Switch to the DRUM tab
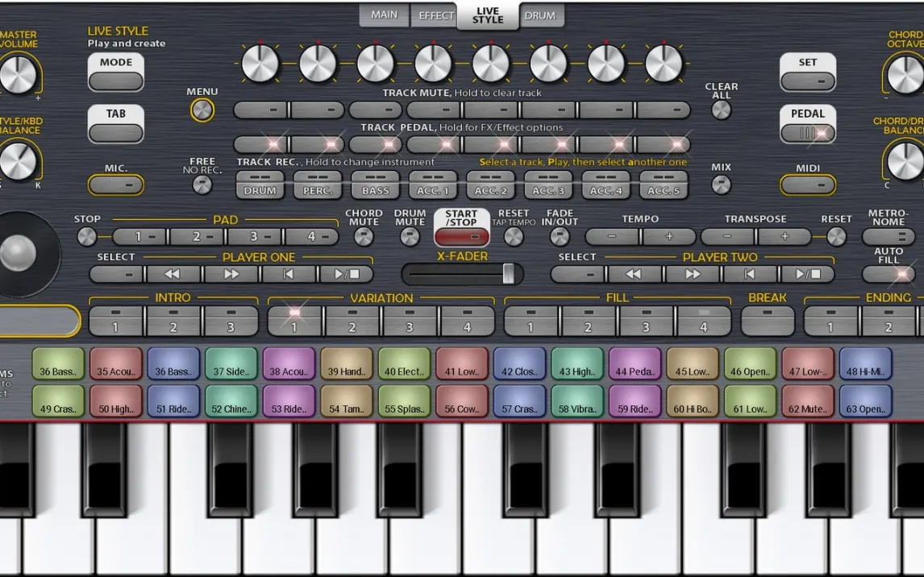The image size is (924, 577). (x=539, y=15)
